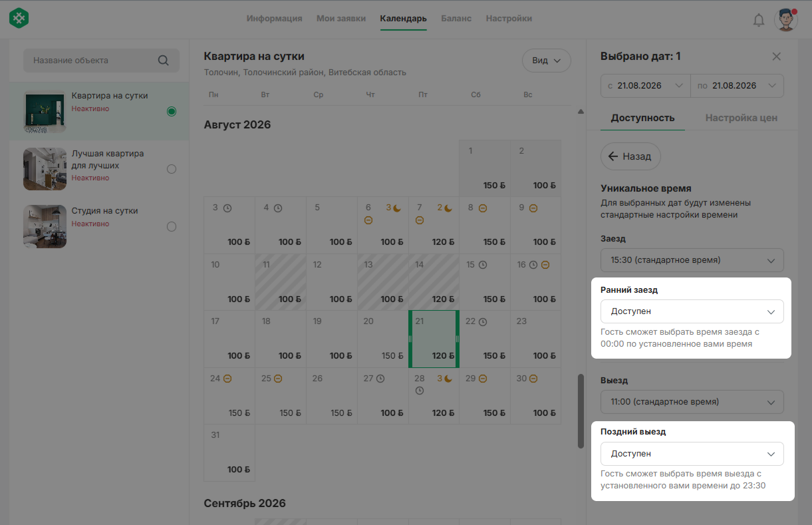This screenshot has height=525, width=812.
Task: Click restriction icon on August 8
Action: coord(483,208)
